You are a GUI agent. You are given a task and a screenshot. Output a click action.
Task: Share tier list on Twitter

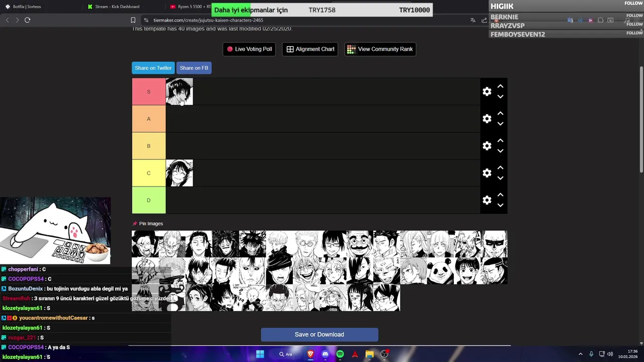coord(153,68)
